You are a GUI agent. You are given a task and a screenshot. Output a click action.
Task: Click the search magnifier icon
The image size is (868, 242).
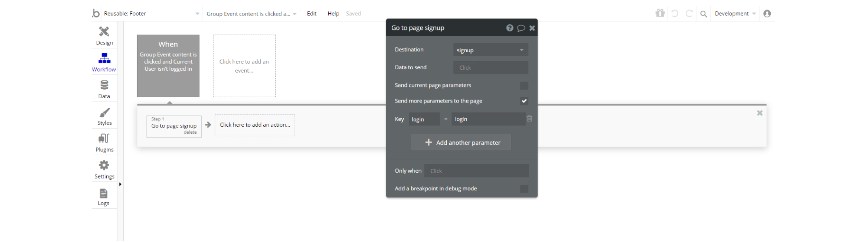[704, 14]
